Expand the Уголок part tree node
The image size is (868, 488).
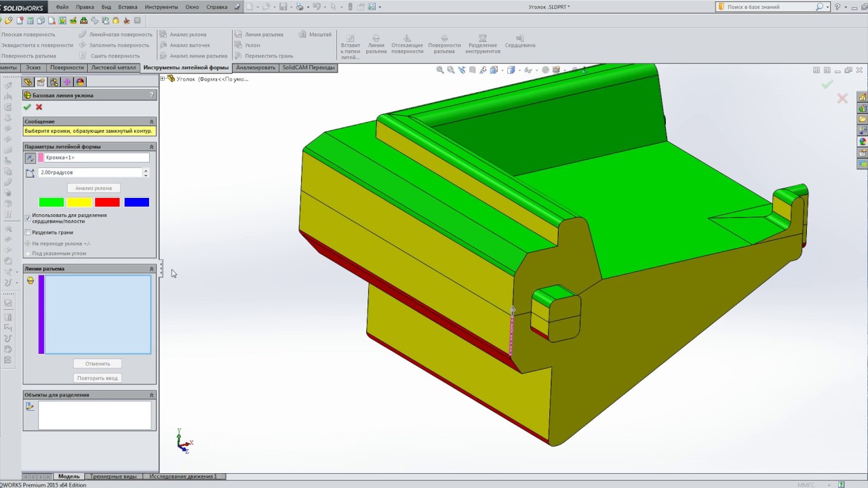point(163,79)
